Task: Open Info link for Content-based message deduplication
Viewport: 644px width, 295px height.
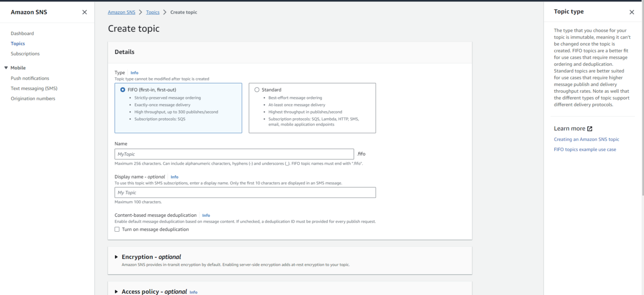Action: 206,215
